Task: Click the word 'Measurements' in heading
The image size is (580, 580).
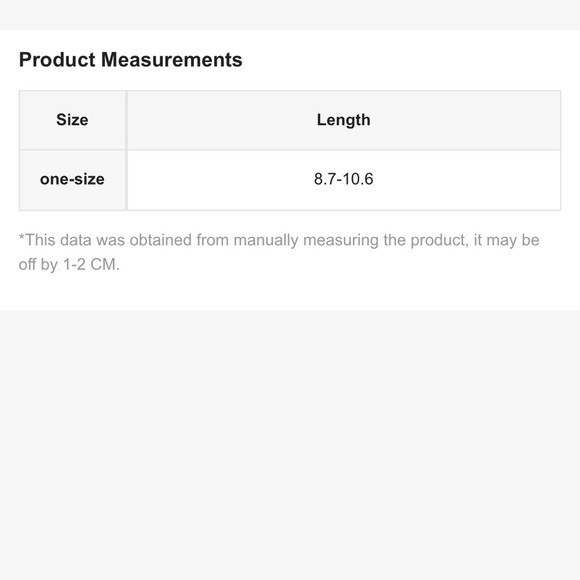Action: point(172,60)
